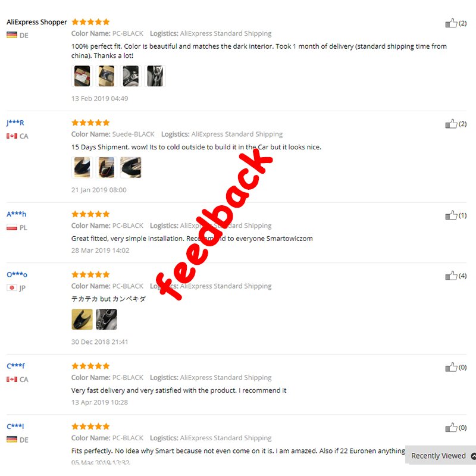Image resolution: width=476 pixels, height=476 pixels.
Task: Open J***R's user profile link
Action: [15, 123]
